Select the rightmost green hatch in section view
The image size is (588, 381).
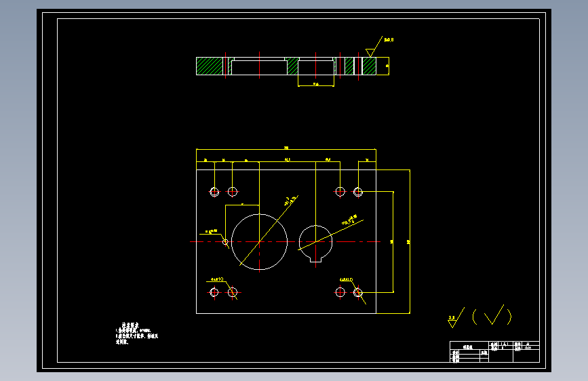[x=369, y=66]
